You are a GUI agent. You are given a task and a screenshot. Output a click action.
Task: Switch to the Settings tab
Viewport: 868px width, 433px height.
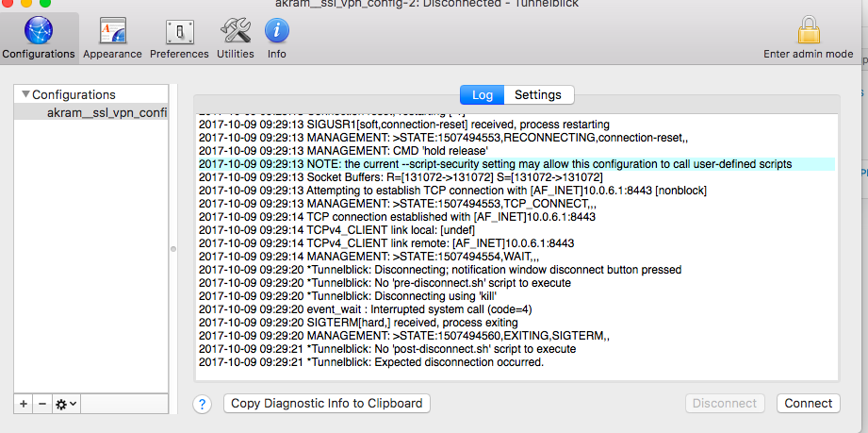point(538,94)
